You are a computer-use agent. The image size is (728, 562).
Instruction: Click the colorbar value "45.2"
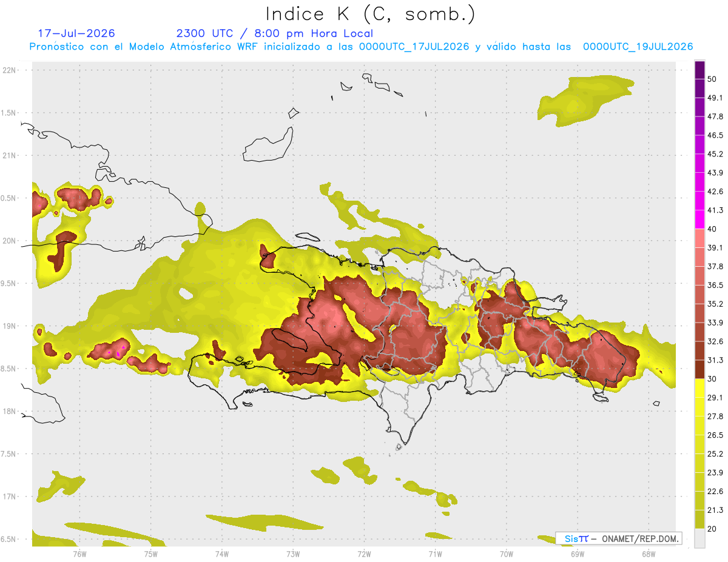(715, 155)
